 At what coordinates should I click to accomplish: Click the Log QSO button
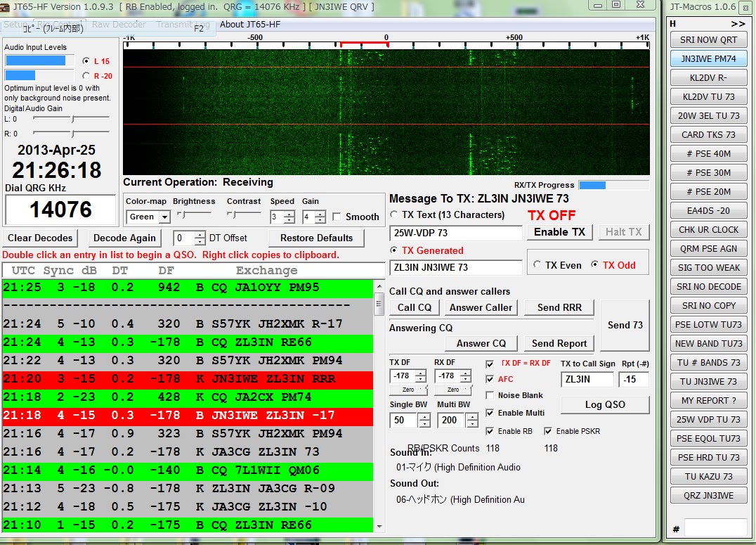click(x=605, y=404)
